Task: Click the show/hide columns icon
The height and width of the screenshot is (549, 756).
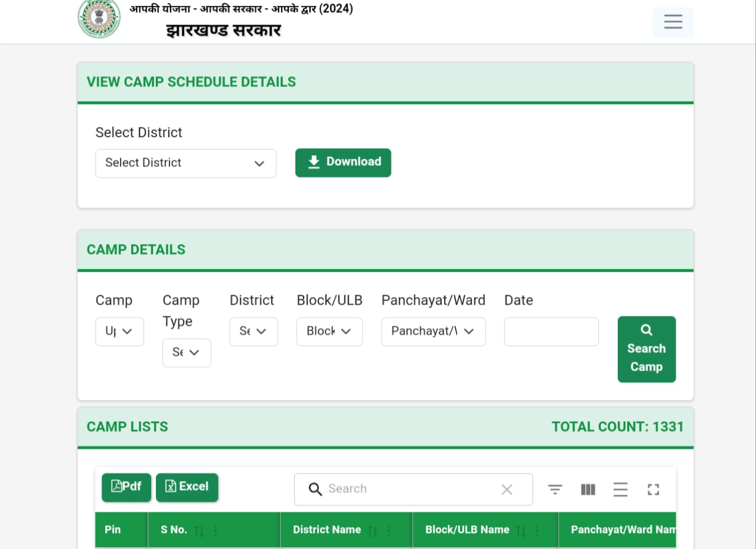Action: point(588,489)
